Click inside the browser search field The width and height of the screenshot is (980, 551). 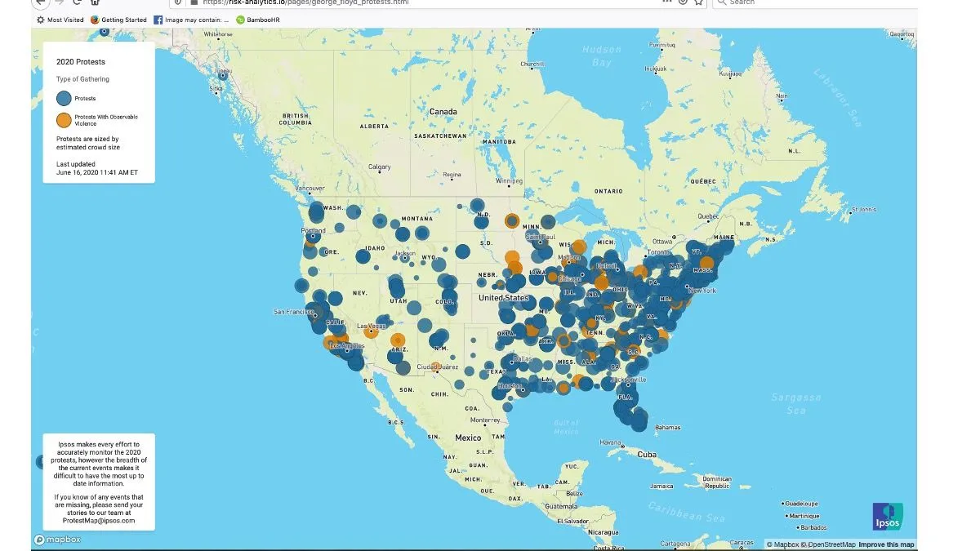[x=817, y=2]
